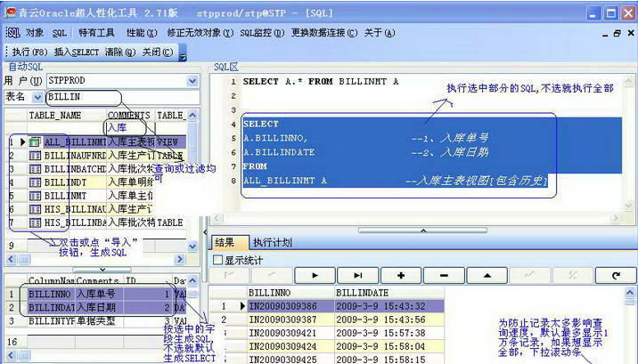Select the BILLINBATCHD table icon

[35, 169]
